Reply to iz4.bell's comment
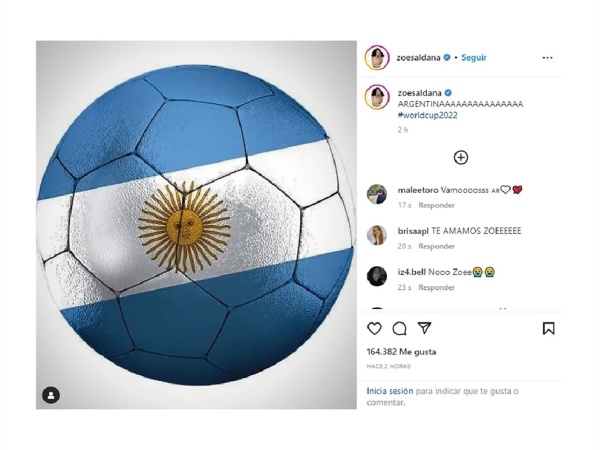600x450 pixels. tap(436, 287)
